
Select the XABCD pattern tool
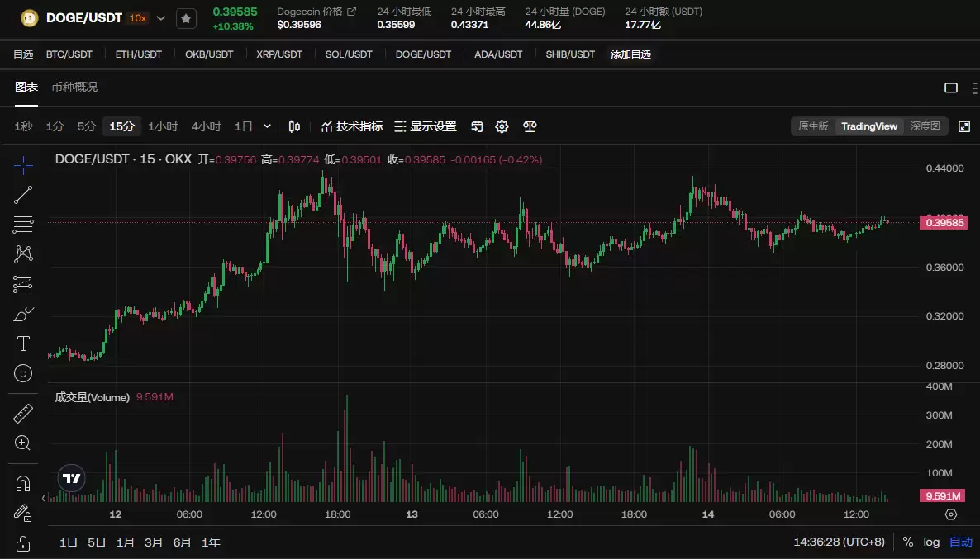22,253
